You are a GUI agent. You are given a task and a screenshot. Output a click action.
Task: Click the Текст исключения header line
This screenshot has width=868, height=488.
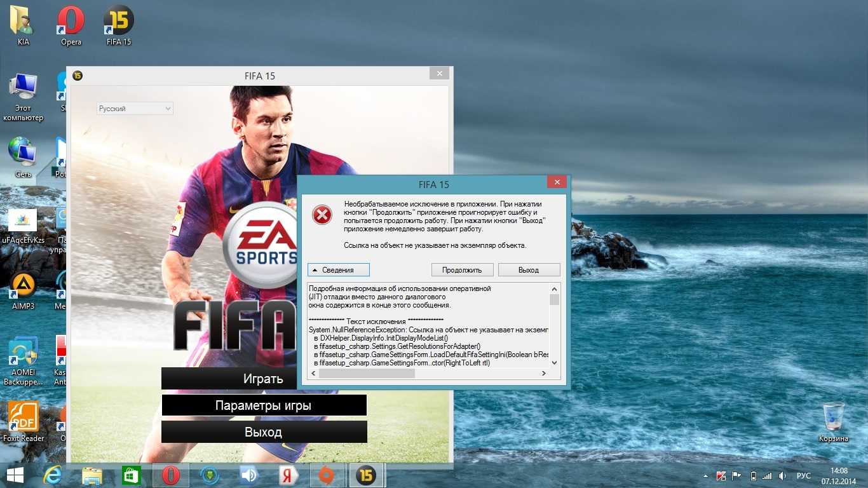[x=376, y=321]
